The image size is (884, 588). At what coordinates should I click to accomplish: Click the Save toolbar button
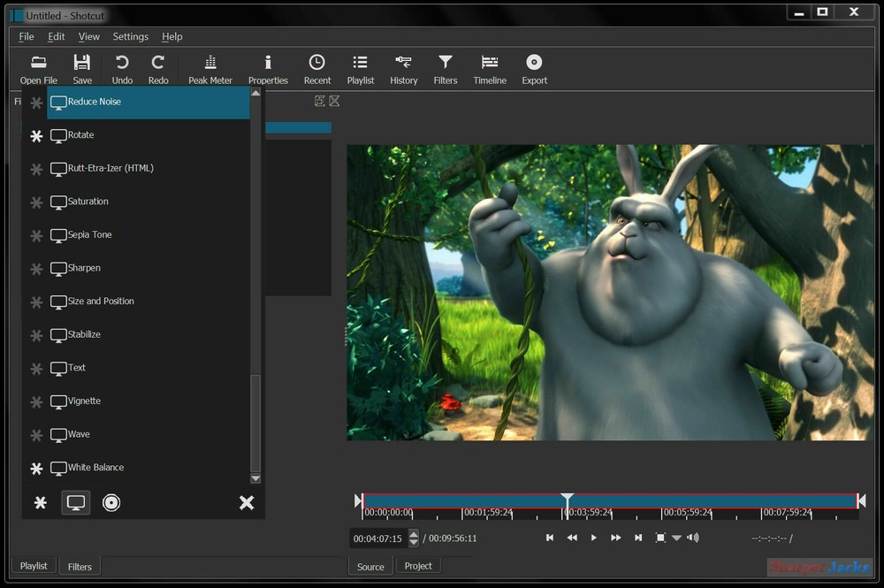(x=82, y=66)
